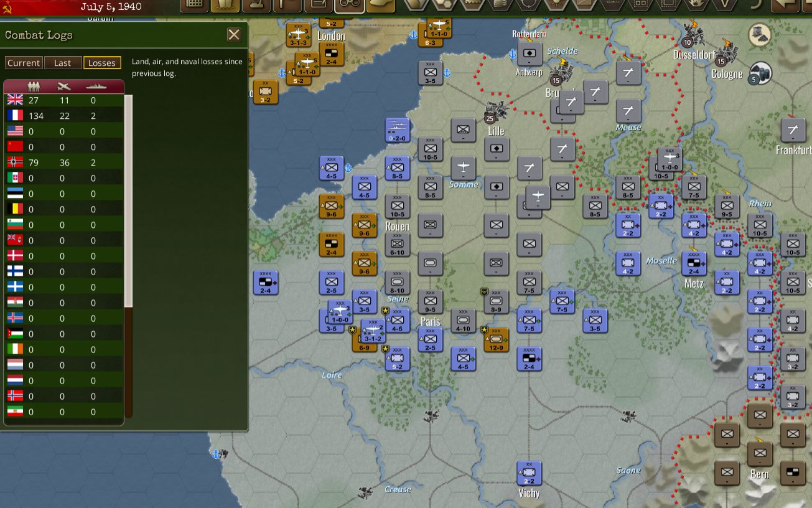Viewport: 812px width, 508px height.
Task: Select the French 2-5 unit at Paris
Action: point(431,339)
